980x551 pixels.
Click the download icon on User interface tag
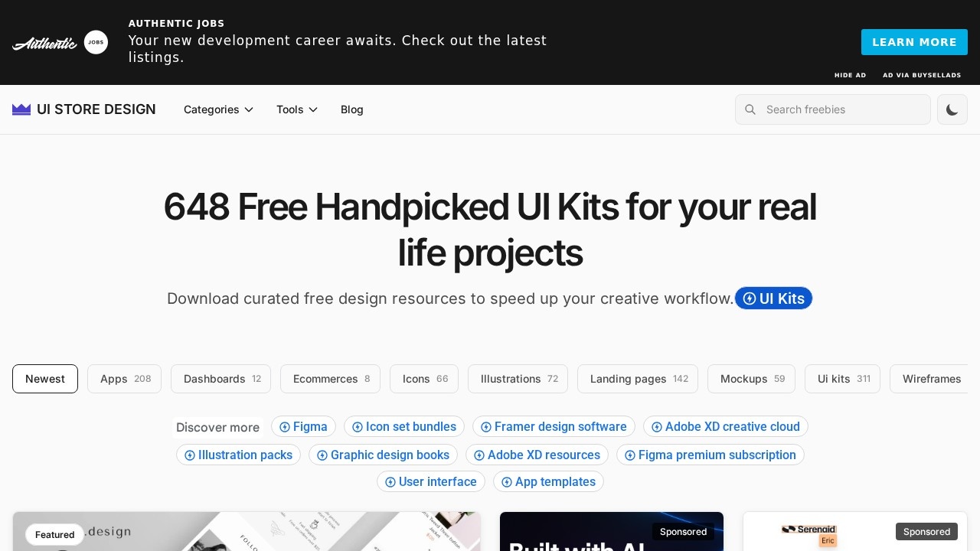pyautogui.click(x=390, y=482)
